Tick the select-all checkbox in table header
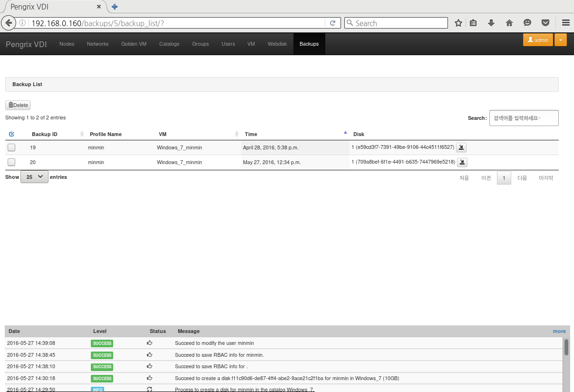 click(11, 134)
